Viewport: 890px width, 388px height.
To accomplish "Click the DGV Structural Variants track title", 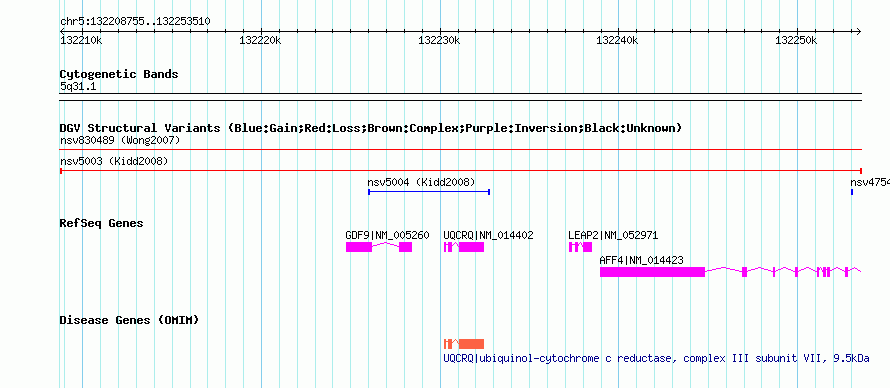I will (371, 128).
